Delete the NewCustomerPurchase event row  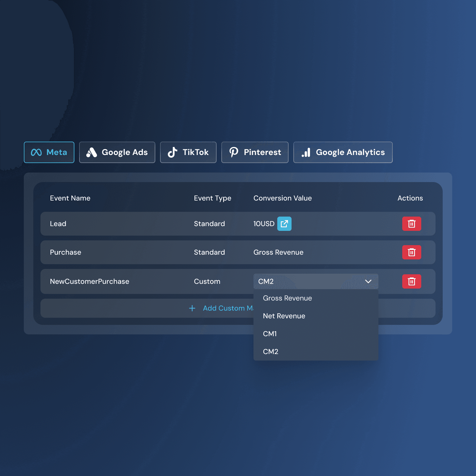412,281
